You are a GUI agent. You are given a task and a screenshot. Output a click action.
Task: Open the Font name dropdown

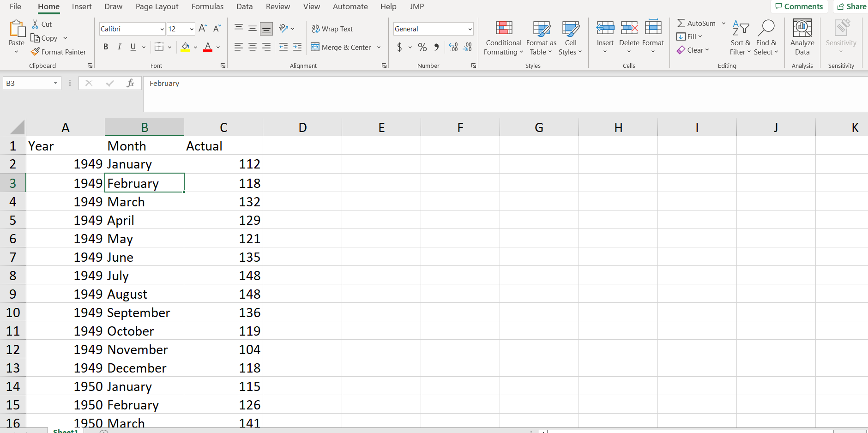coord(162,29)
